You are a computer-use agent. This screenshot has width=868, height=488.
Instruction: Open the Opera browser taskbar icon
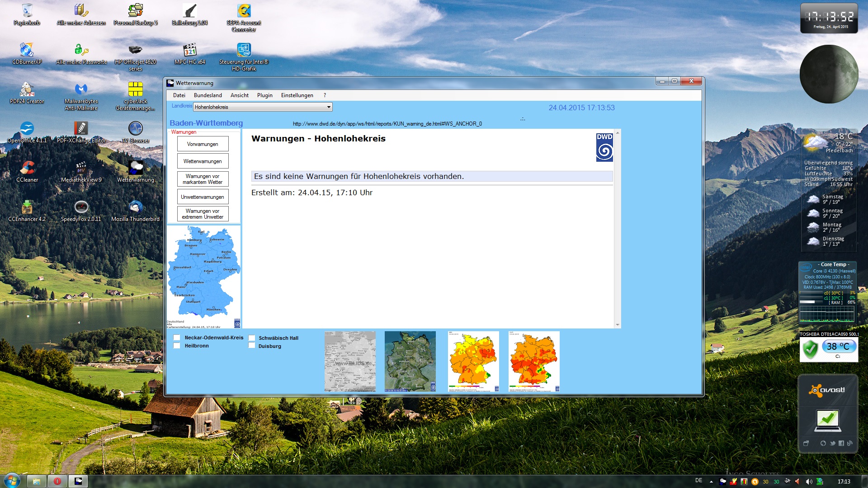[x=57, y=481]
